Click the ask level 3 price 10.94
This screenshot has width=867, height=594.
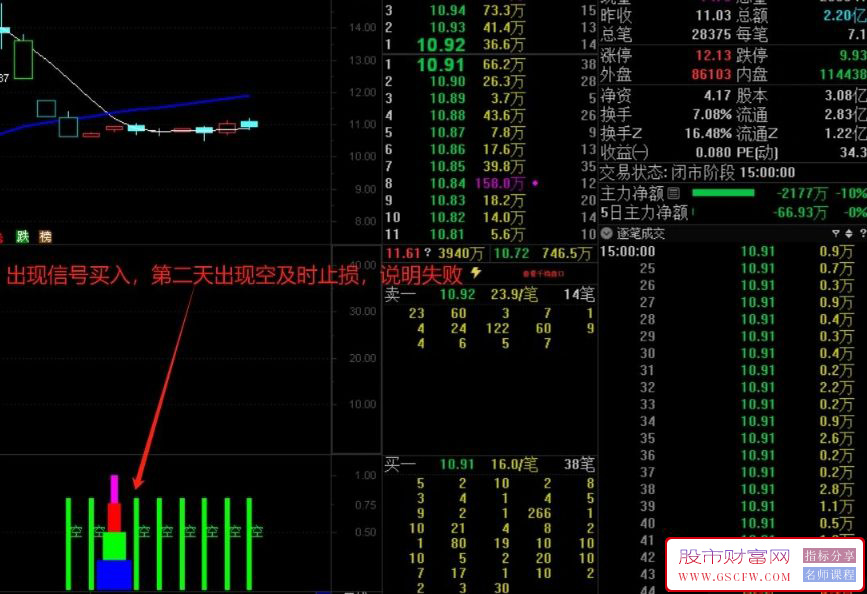(447, 10)
